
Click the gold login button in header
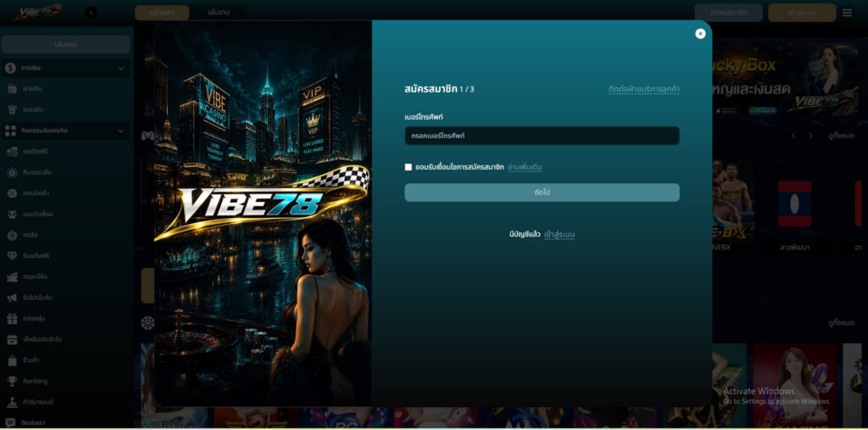[802, 12]
